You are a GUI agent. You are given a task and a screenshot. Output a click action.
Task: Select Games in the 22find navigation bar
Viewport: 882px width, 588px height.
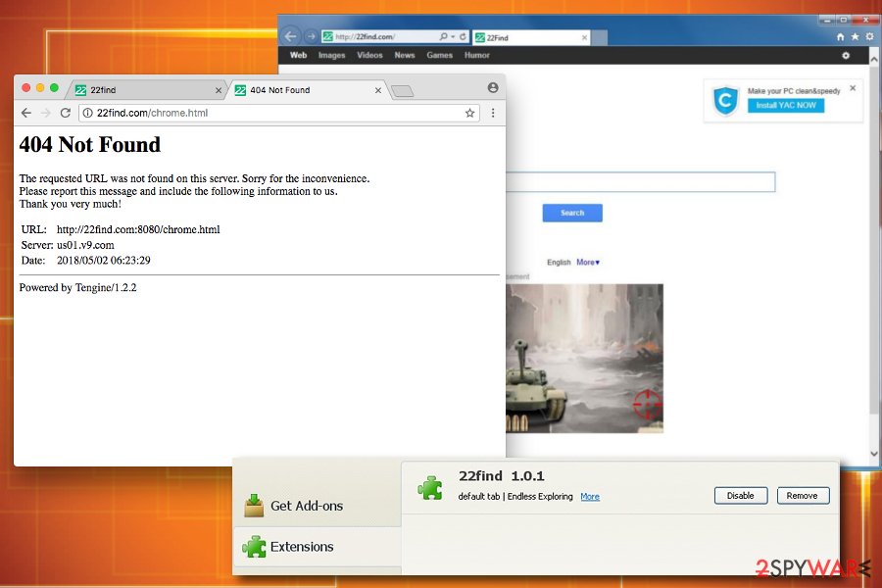pyautogui.click(x=439, y=55)
